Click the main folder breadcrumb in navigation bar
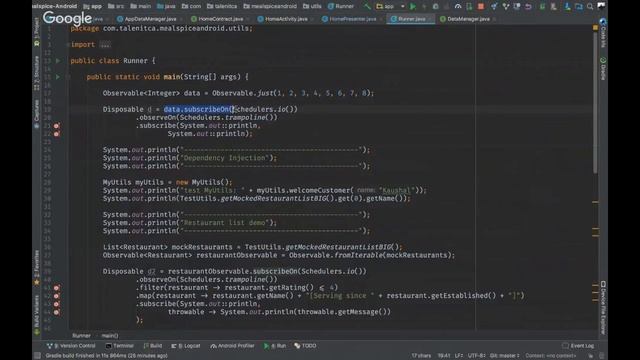Viewport: 640px width, 360px height. pos(141,6)
